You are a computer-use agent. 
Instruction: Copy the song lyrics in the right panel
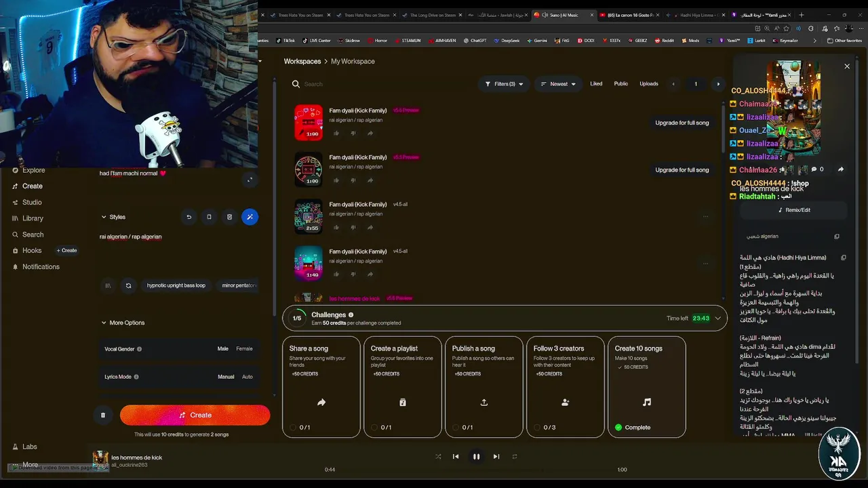(x=844, y=258)
